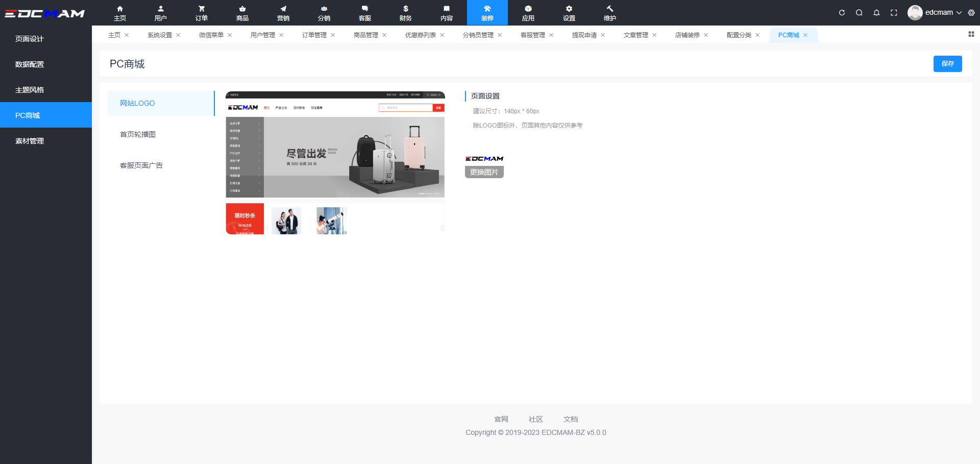Click the refresh icon in the top bar
Viewport: 980px width, 464px height.
842,13
